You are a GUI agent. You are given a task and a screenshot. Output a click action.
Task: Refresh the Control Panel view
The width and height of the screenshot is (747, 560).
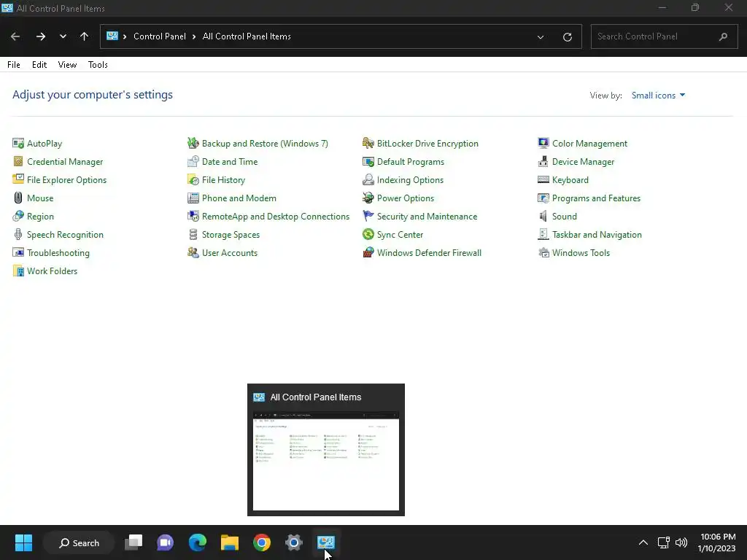coord(567,36)
